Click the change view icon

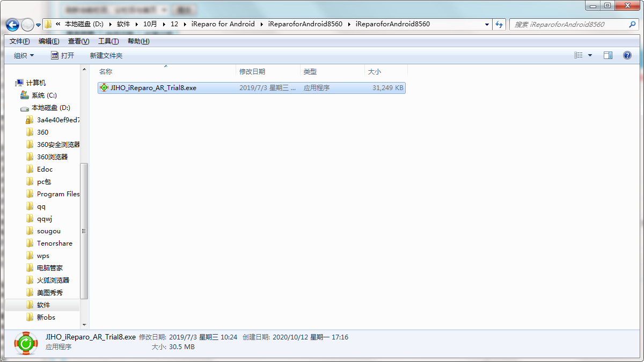pos(578,55)
